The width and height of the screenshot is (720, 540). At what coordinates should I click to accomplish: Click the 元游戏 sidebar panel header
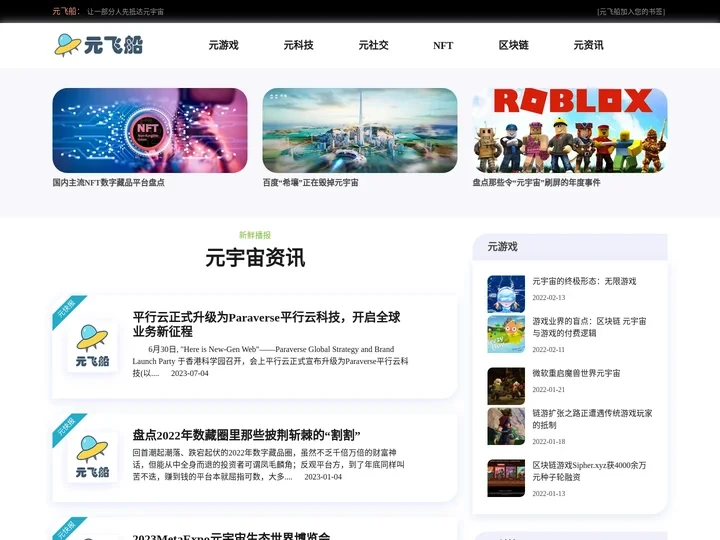(570, 247)
